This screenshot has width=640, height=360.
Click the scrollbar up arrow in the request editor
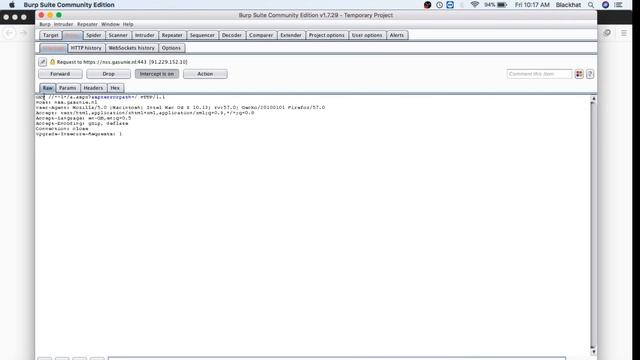click(x=593, y=99)
